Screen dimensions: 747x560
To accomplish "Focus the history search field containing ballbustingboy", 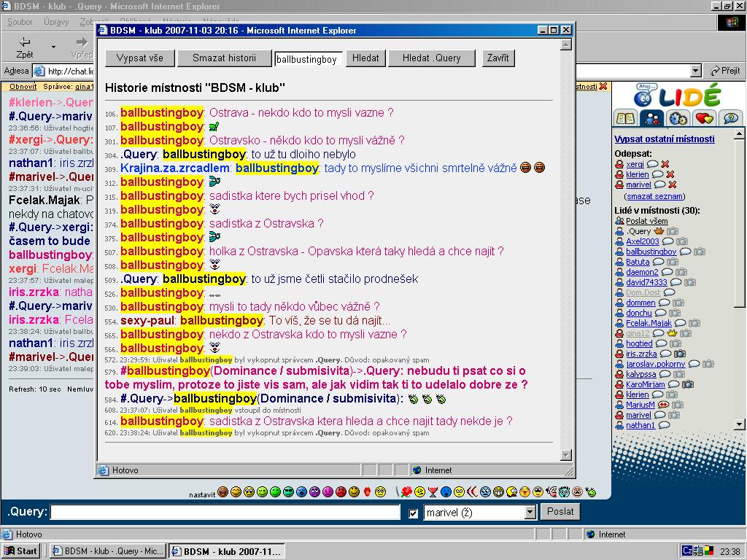I will click(x=309, y=59).
